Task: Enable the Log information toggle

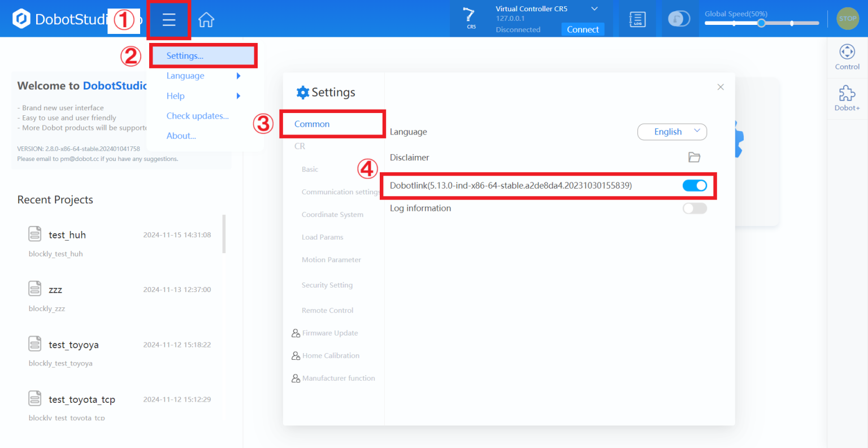Action: click(x=695, y=208)
